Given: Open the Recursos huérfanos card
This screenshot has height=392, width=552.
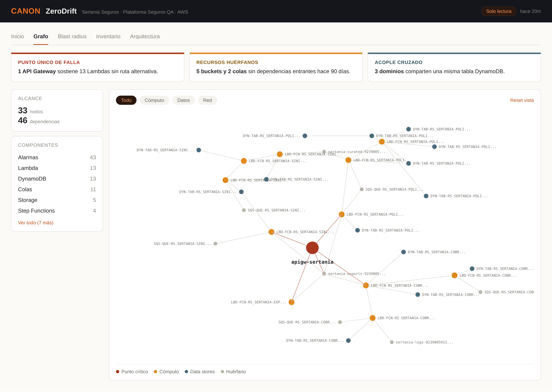Looking at the screenshot, I should click(x=276, y=67).
